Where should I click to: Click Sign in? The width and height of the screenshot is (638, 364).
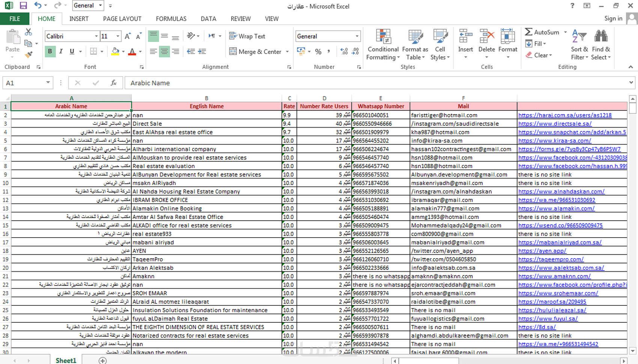(613, 18)
